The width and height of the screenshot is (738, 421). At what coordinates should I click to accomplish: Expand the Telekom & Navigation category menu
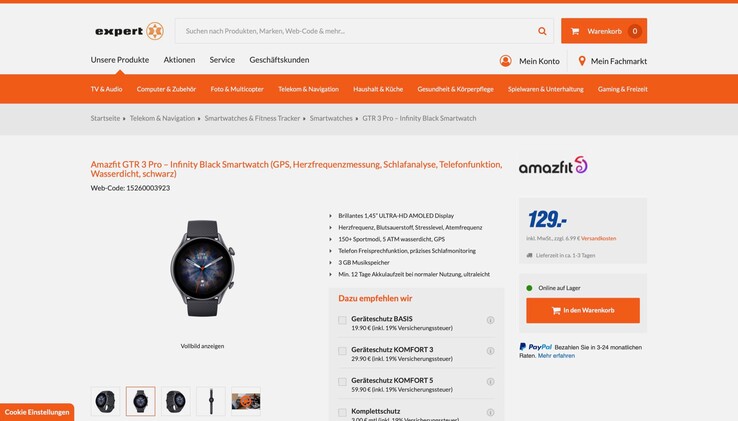(x=308, y=89)
